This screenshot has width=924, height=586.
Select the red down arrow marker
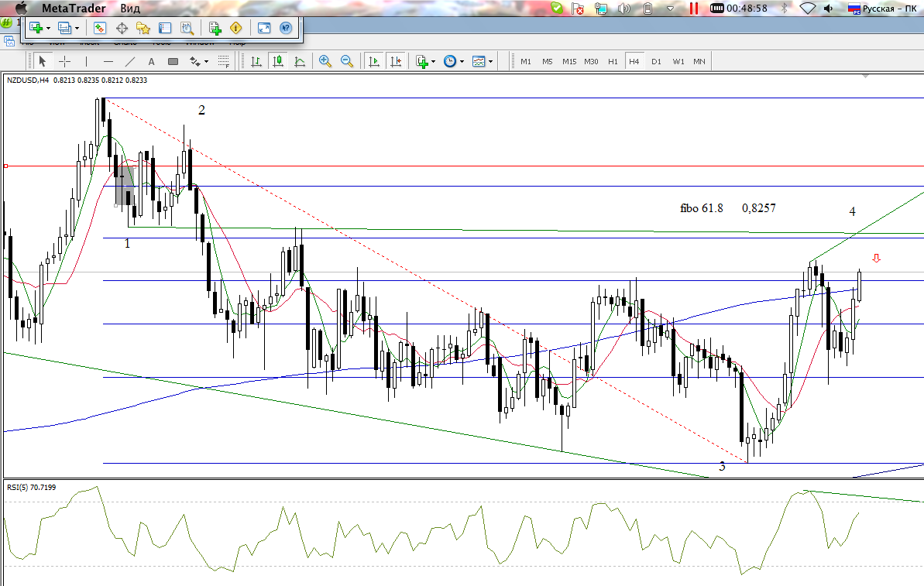tap(876, 258)
